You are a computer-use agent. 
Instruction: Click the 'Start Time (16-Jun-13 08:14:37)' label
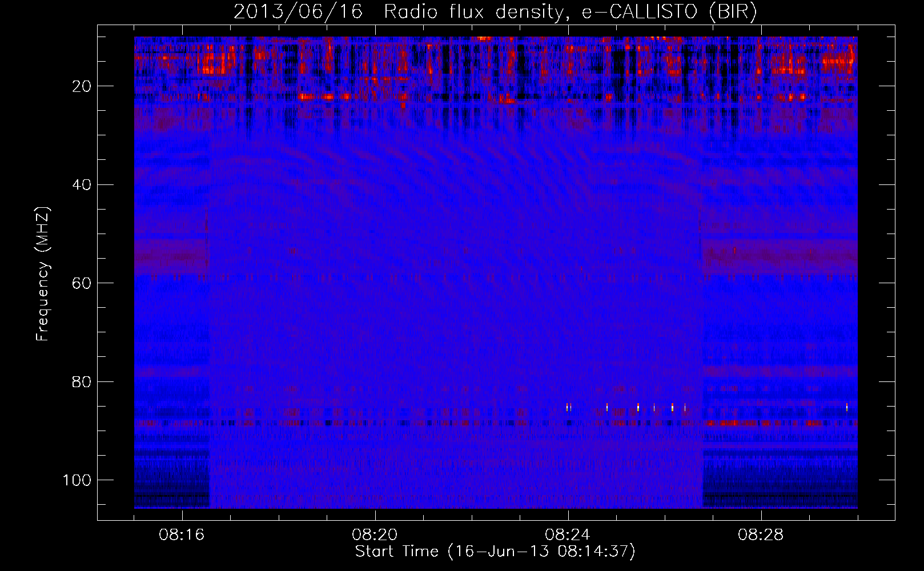point(495,552)
